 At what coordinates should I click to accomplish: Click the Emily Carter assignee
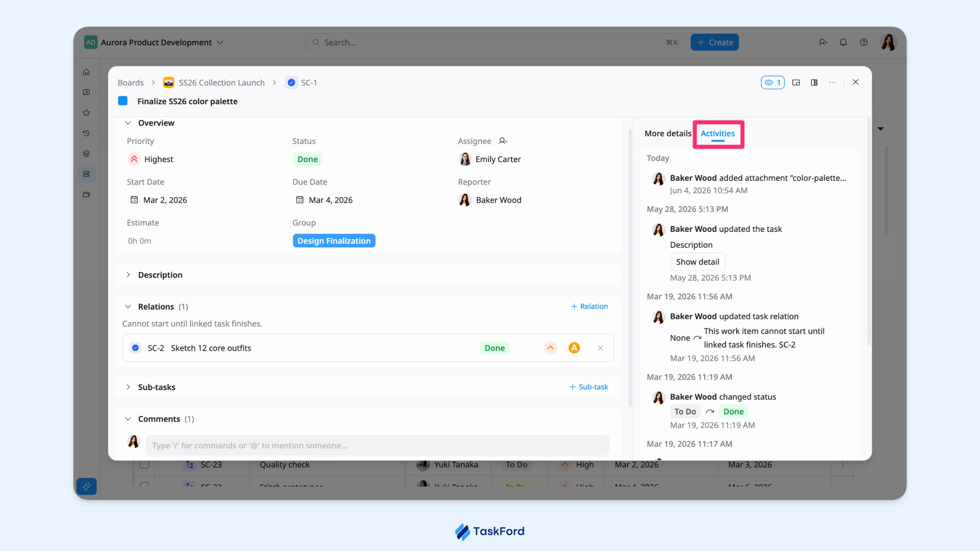click(x=490, y=159)
